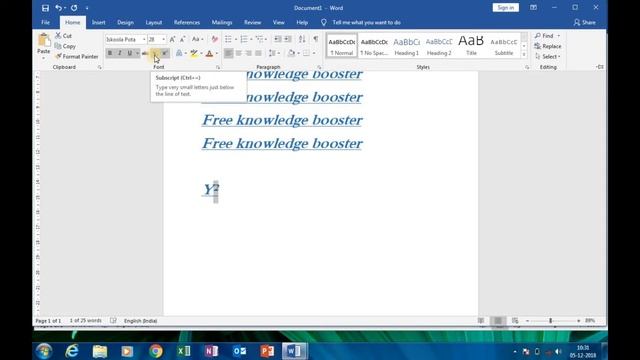Click the Decrease Indent icon
Image resolution: width=640 pixels, height=360 pixels.
[x=278, y=39]
